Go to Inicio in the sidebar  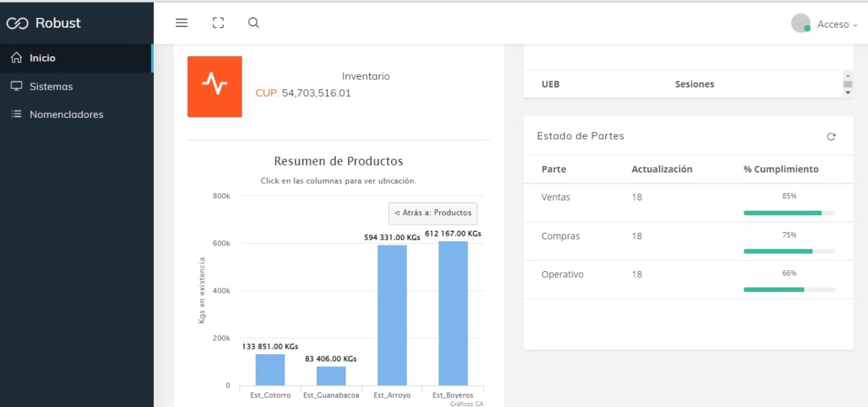pos(42,58)
